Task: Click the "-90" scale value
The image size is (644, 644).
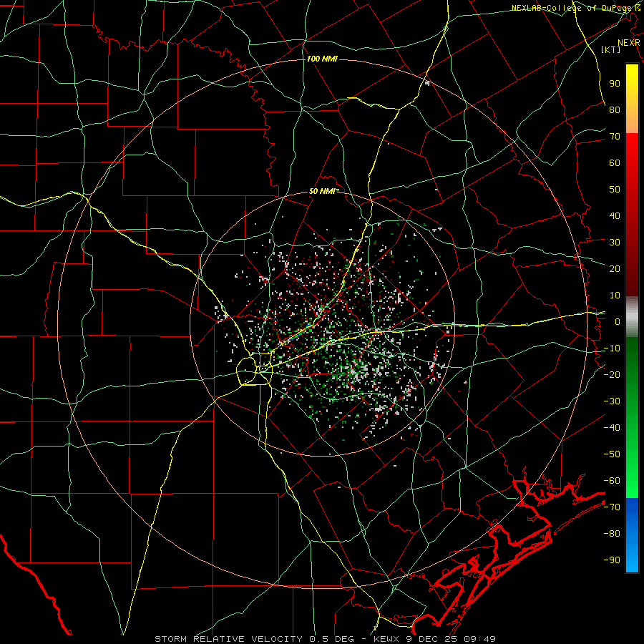Action: [612, 560]
